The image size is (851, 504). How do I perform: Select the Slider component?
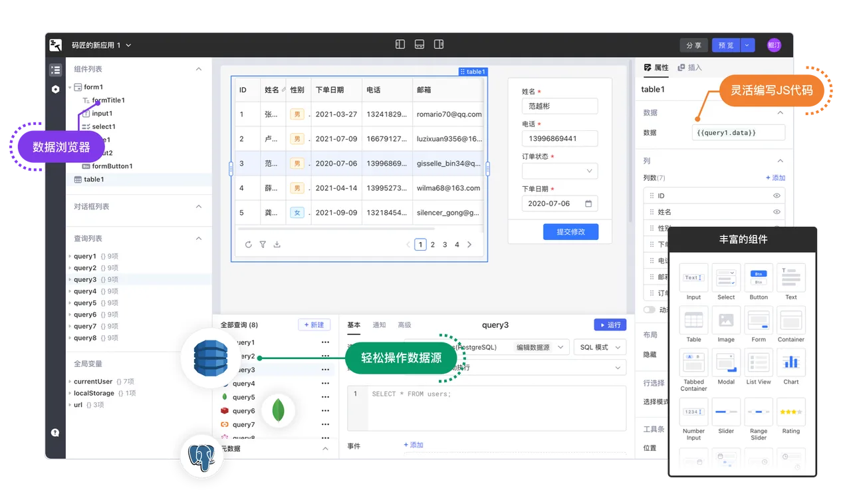click(x=726, y=412)
